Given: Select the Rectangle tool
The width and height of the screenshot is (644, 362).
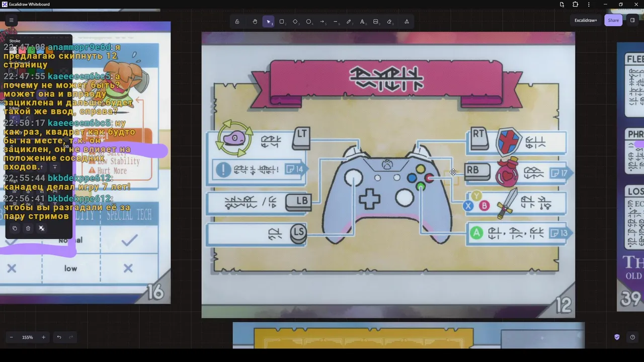Looking at the screenshot, I should (x=282, y=22).
